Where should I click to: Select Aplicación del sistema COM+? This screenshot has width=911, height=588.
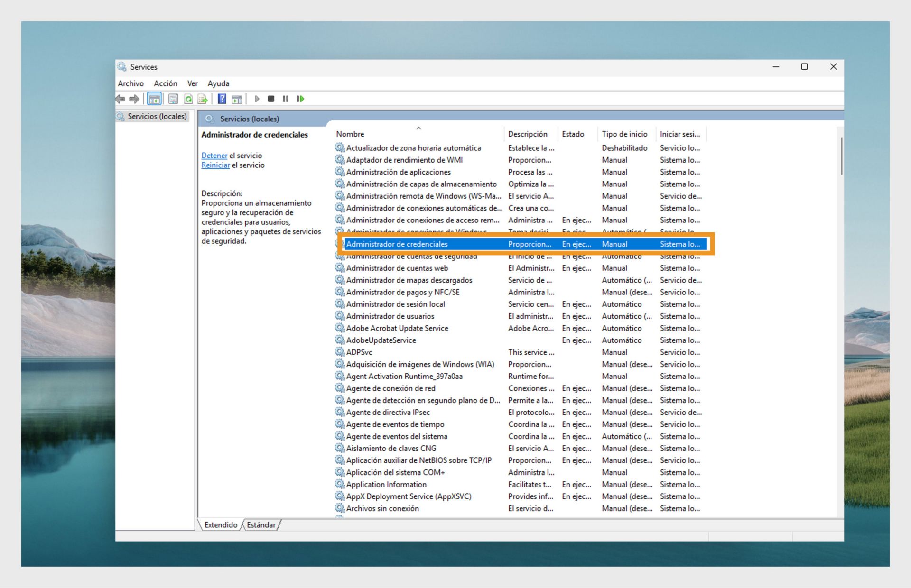pyautogui.click(x=395, y=472)
